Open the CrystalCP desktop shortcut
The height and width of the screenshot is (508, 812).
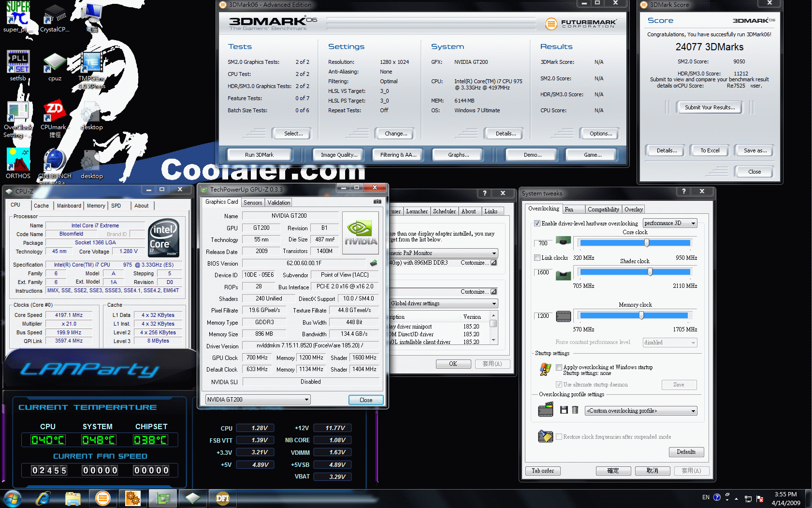(55, 18)
